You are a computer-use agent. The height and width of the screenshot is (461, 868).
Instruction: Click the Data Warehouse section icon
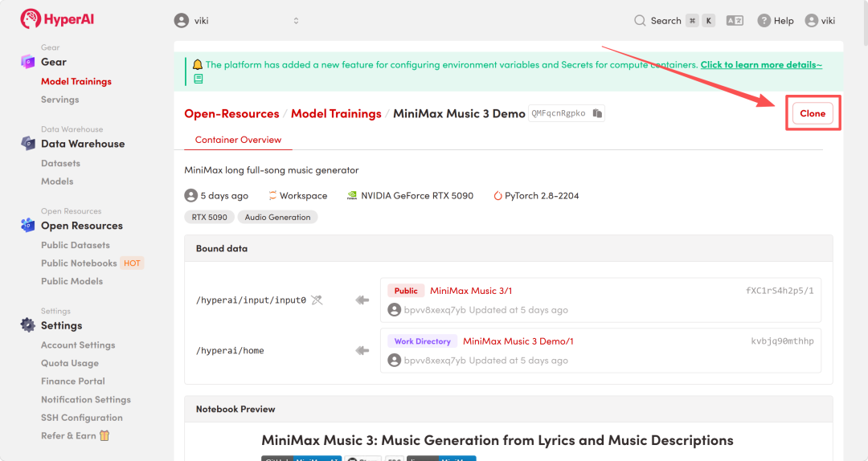27,143
